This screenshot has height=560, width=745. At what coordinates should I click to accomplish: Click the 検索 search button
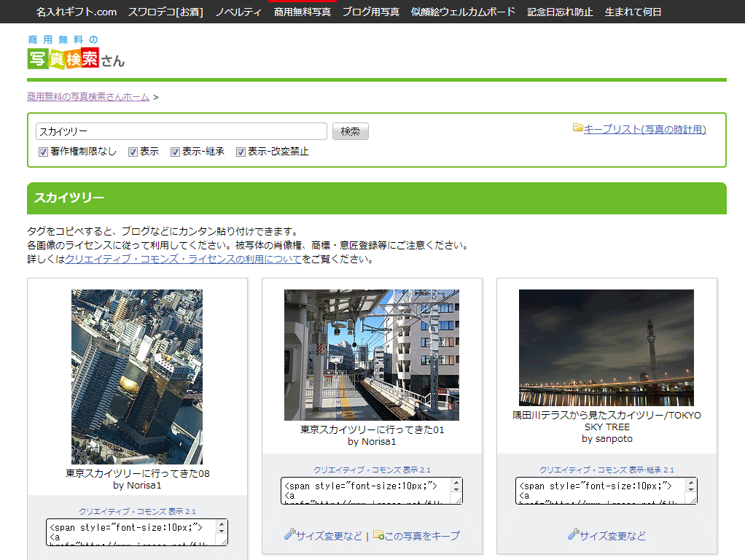[351, 131]
